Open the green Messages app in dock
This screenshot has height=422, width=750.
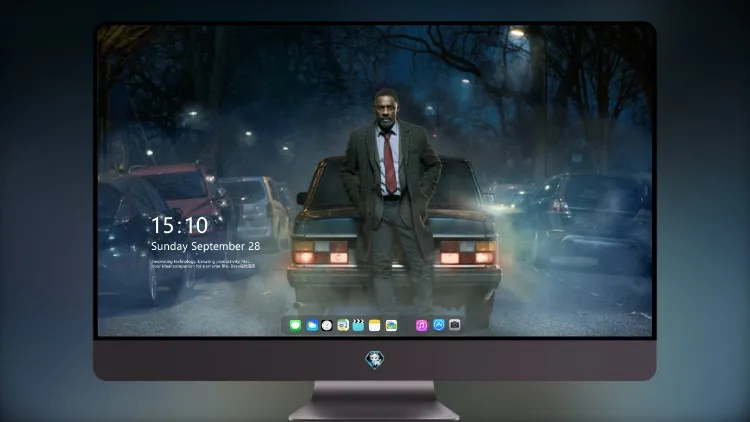pos(295,325)
